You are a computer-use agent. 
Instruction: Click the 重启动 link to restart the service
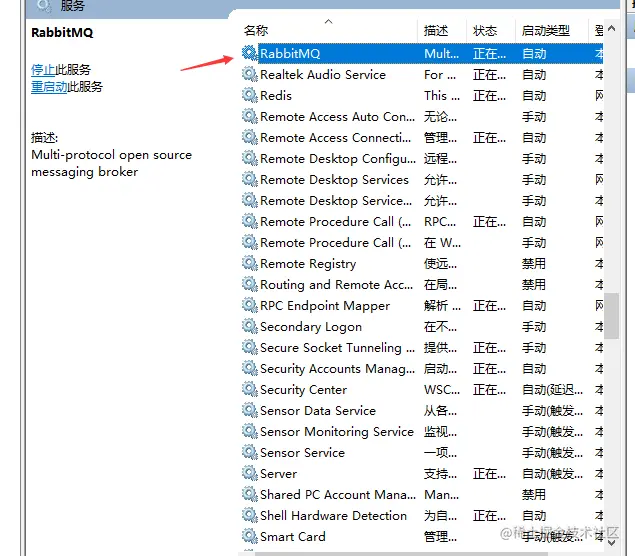[49, 87]
